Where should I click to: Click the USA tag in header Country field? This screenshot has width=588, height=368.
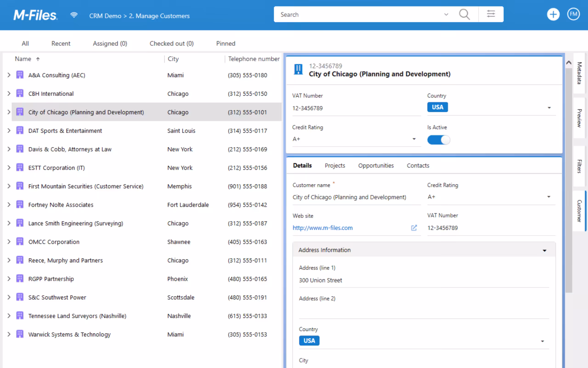click(x=437, y=107)
